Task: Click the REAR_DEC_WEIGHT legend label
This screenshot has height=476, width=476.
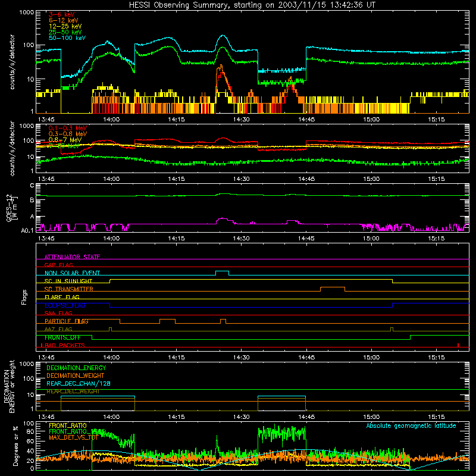Action: tap(73, 392)
